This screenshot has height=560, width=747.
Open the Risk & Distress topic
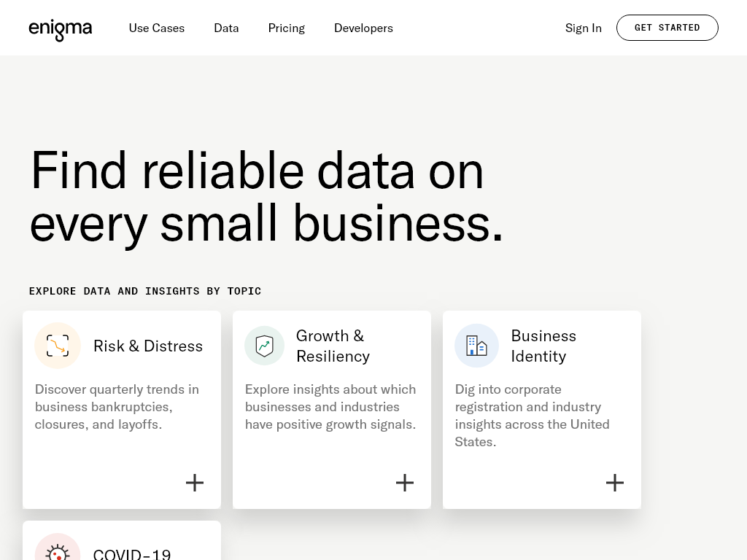[148, 346]
